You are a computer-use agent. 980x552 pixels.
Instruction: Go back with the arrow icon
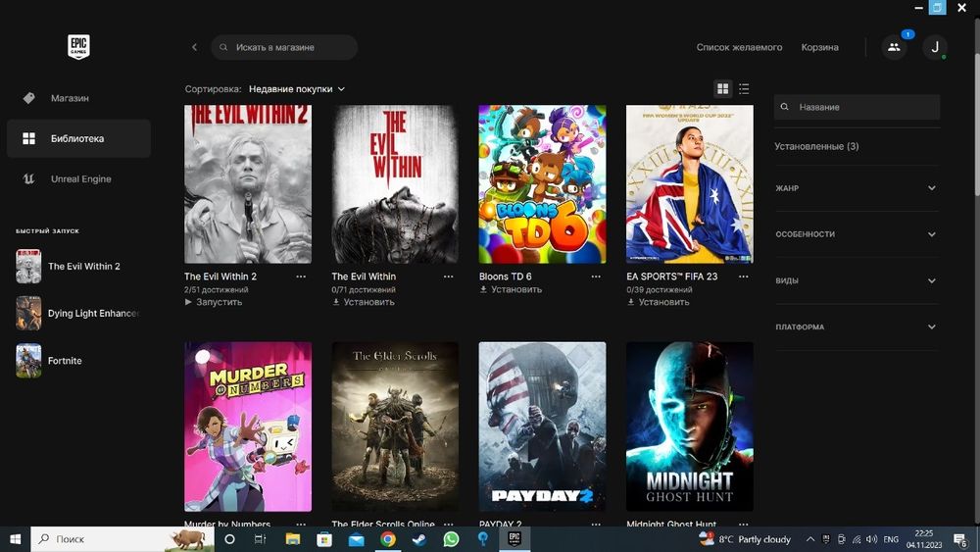[194, 47]
